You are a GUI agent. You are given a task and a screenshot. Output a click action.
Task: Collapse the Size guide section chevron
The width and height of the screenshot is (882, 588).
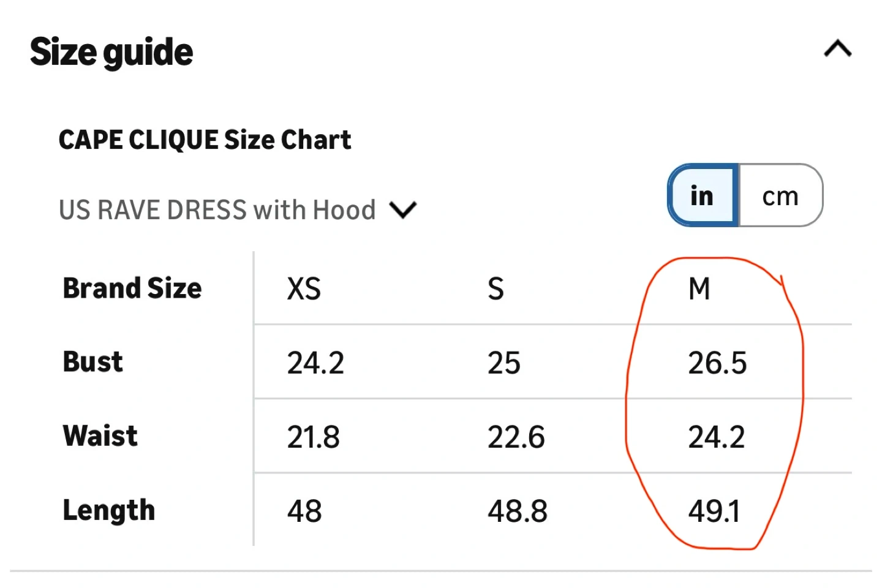click(x=837, y=49)
